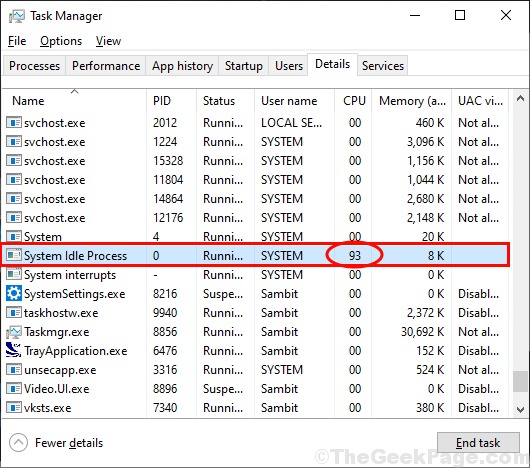The image size is (530, 468).
Task: Sort by the Memory column header
Action: pos(412,101)
